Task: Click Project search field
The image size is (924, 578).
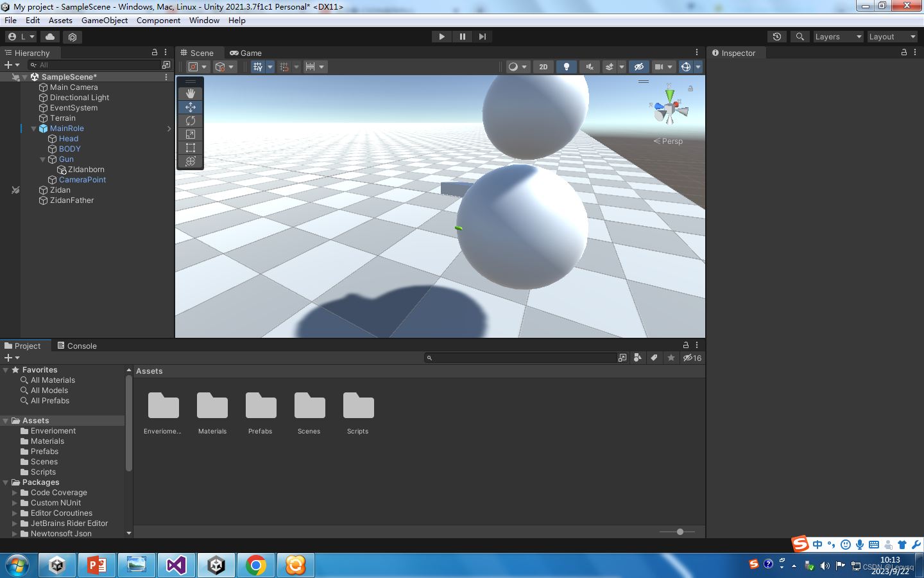Action: (520, 358)
